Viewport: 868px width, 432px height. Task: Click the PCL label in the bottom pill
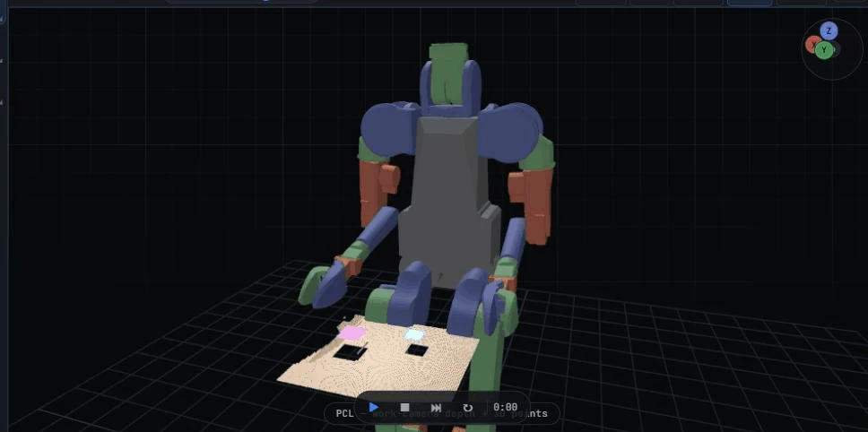pyautogui.click(x=344, y=414)
